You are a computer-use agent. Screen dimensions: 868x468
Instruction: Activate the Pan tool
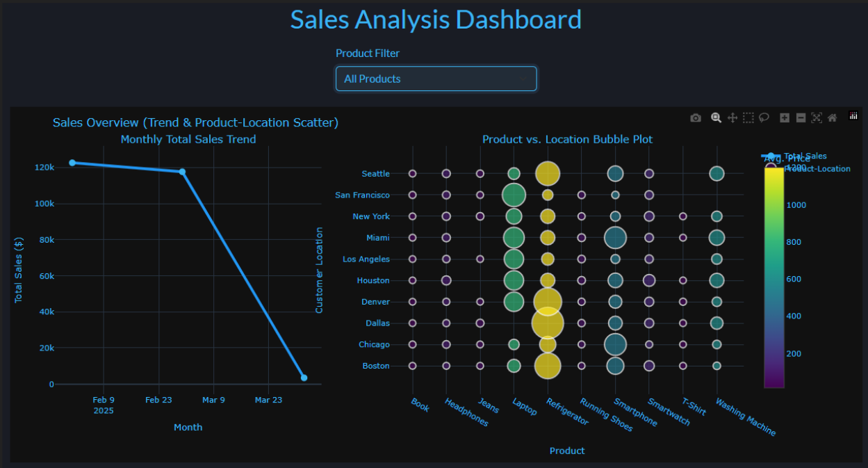click(x=732, y=118)
